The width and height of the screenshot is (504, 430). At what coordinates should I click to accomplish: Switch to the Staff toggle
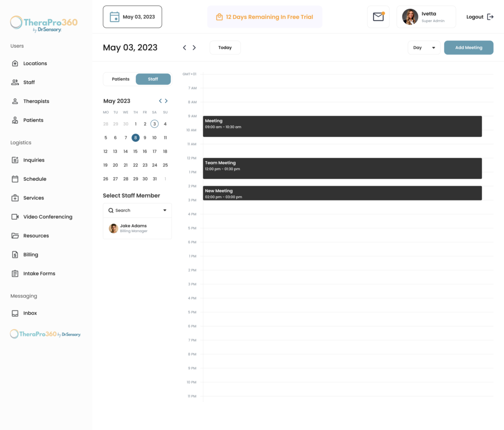(x=153, y=79)
